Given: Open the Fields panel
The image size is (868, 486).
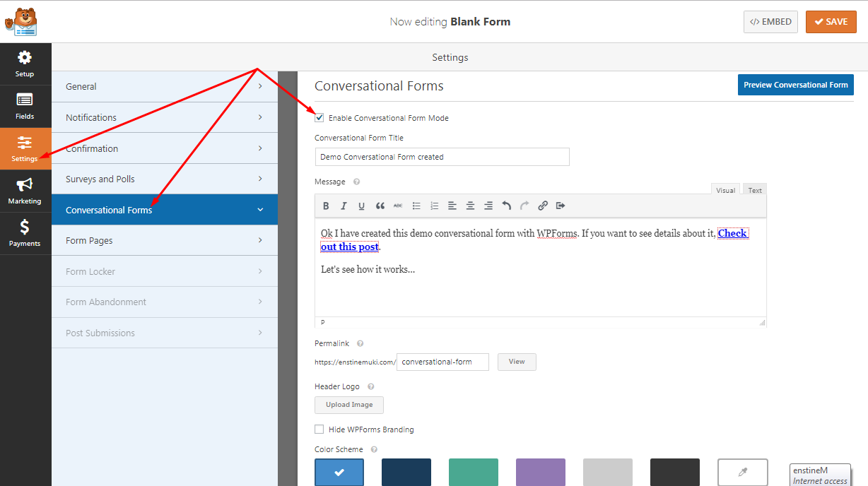Looking at the screenshot, I should pos(25,106).
